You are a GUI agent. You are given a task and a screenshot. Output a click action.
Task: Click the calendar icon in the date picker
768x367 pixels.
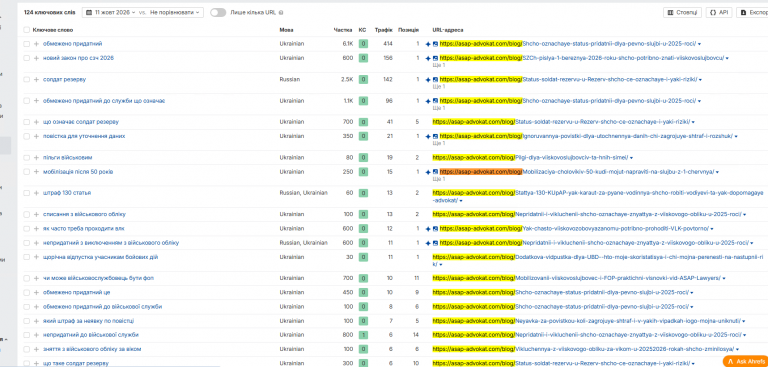coord(89,13)
